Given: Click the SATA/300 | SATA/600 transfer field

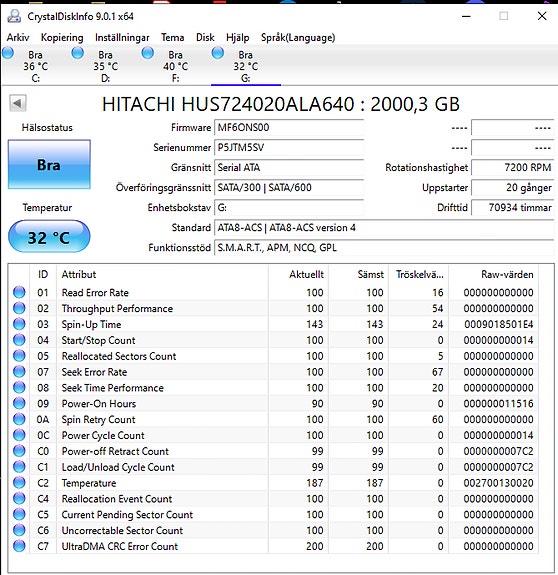Looking at the screenshot, I should coord(289,187).
